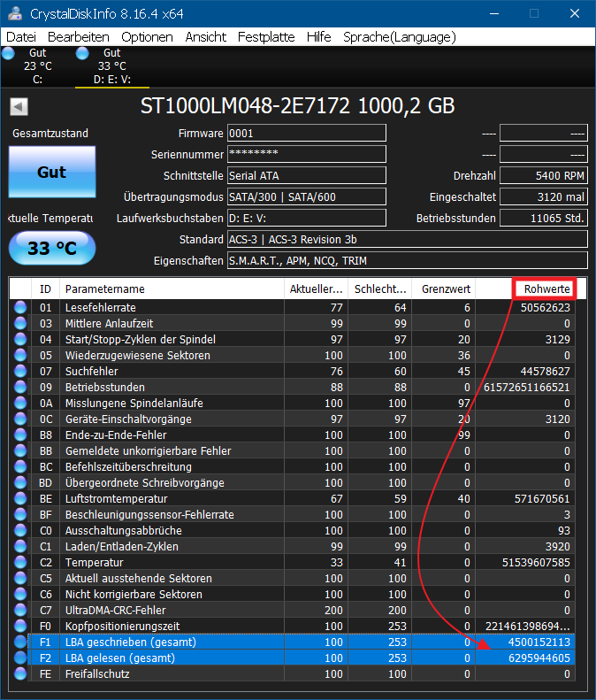
Task: Click status orb for row 09 Betriebsstunden
Action: coord(20,387)
